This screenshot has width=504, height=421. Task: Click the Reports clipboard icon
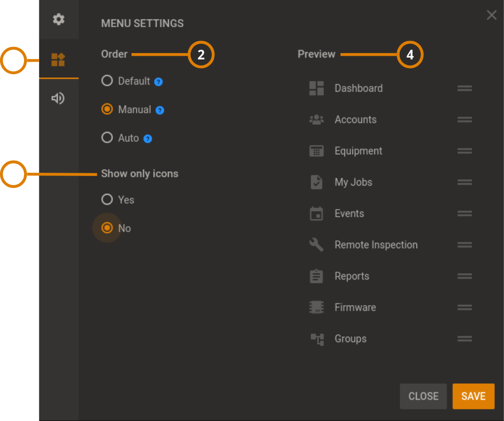tap(316, 276)
